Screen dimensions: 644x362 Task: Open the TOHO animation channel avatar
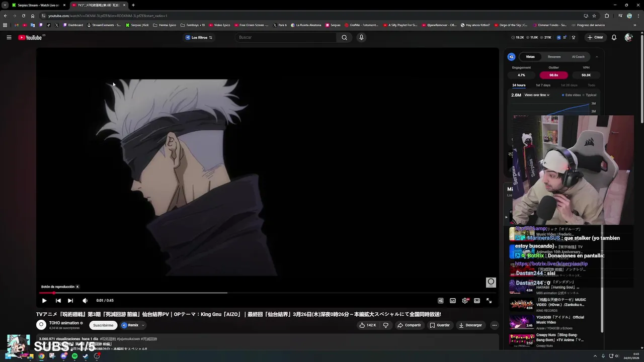click(41, 325)
